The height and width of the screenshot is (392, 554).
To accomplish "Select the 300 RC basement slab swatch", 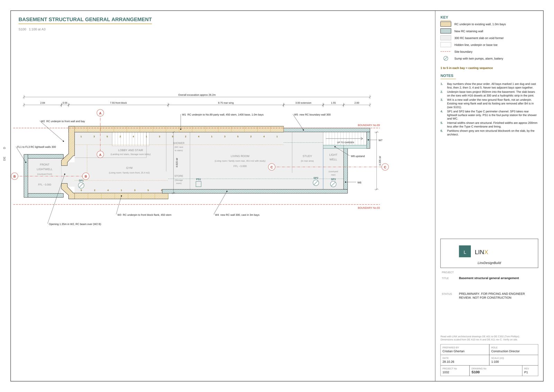I will point(446,38).
